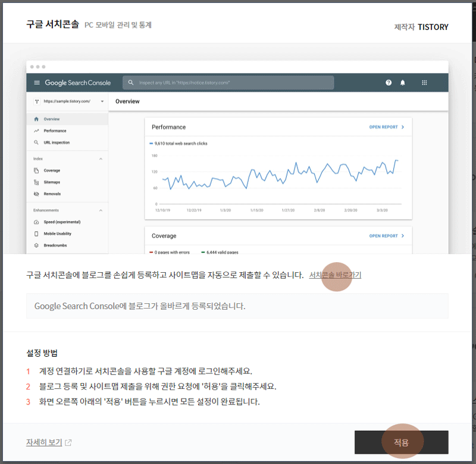Click the '9,610 total web search clicks' legend
Image resolution: width=476 pixels, height=464 pixels.
(178, 144)
